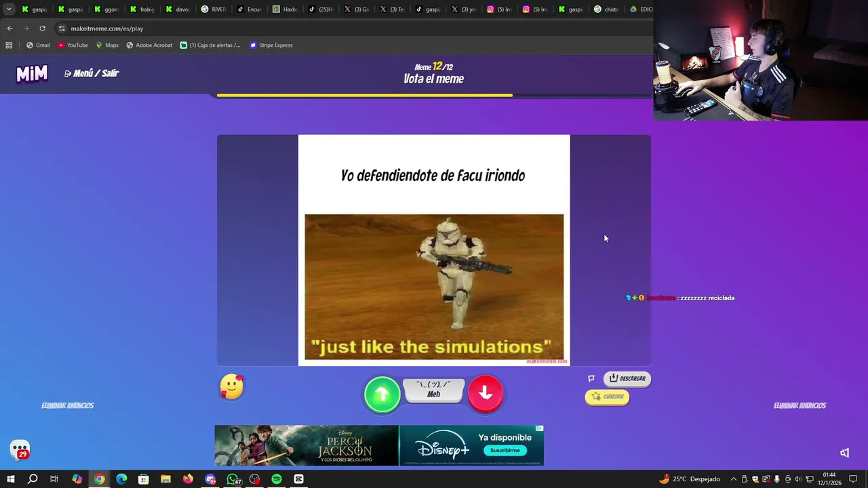Image resolution: width=868 pixels, height=488 pixels.
Task: Open Microsoft Edge from taskbar
Action: [121, 479]
